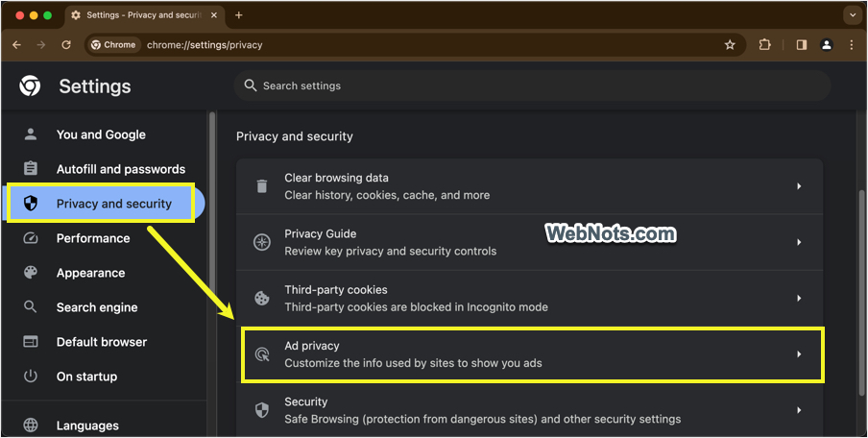Close the Settings tab
This screenshot has width=868, height=438.
214,15
